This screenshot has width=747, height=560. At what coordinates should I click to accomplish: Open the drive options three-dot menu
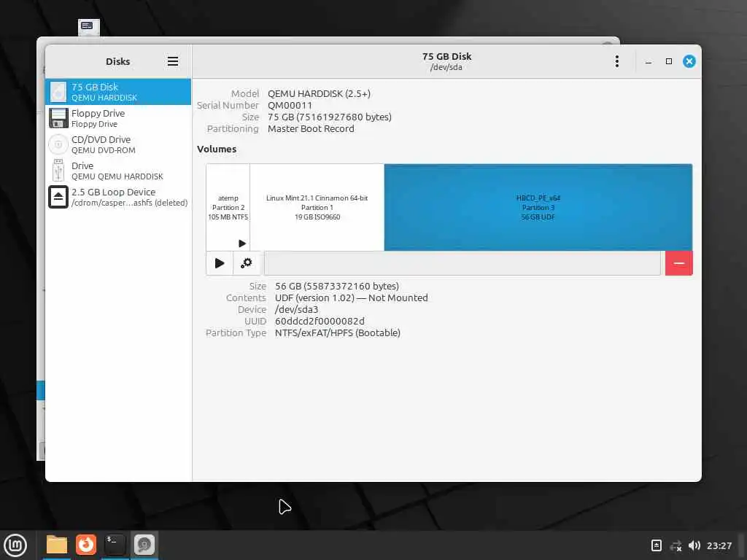(617, 61)
